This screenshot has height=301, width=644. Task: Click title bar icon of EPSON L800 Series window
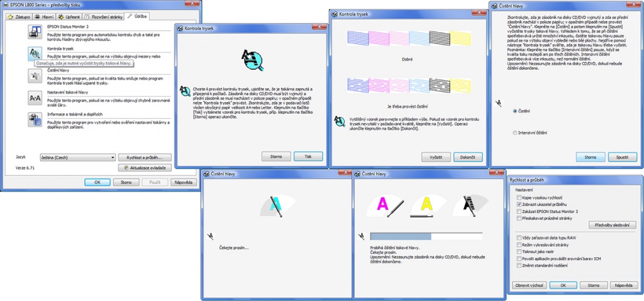[4, 4]
